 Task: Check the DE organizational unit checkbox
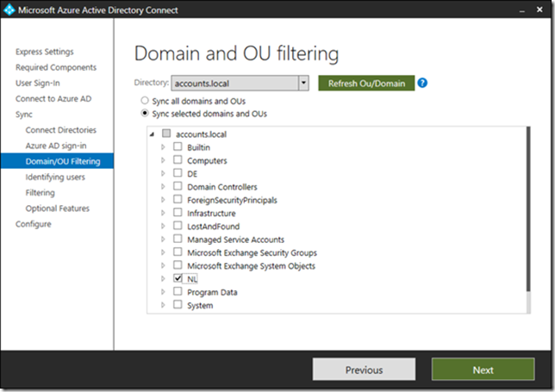coord(178,173)
